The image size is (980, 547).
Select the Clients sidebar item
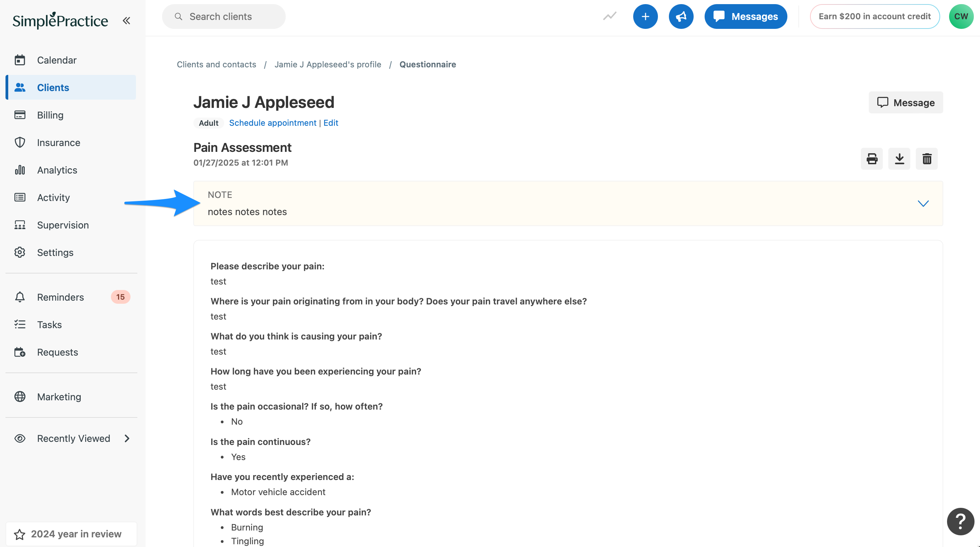coord(71,88)
